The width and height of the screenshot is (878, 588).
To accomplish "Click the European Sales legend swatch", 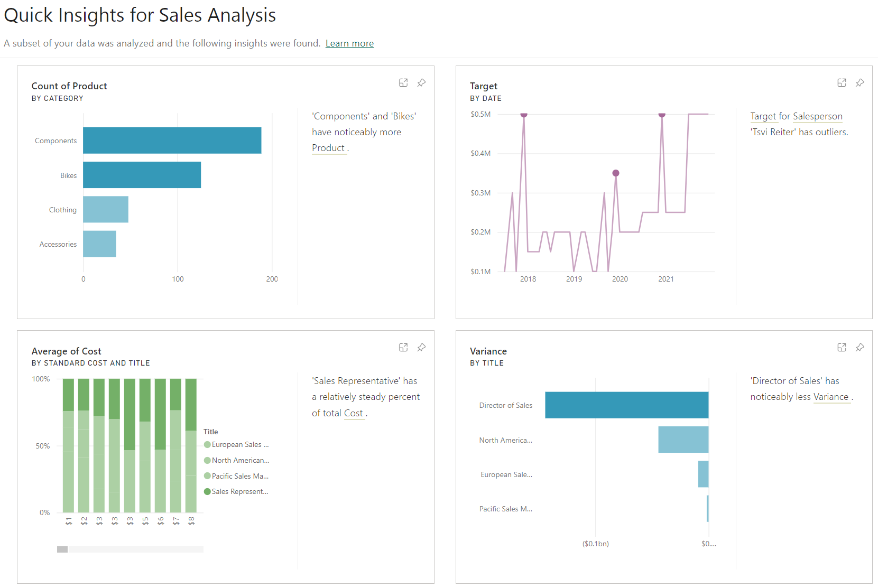I will tap(207, 445).
